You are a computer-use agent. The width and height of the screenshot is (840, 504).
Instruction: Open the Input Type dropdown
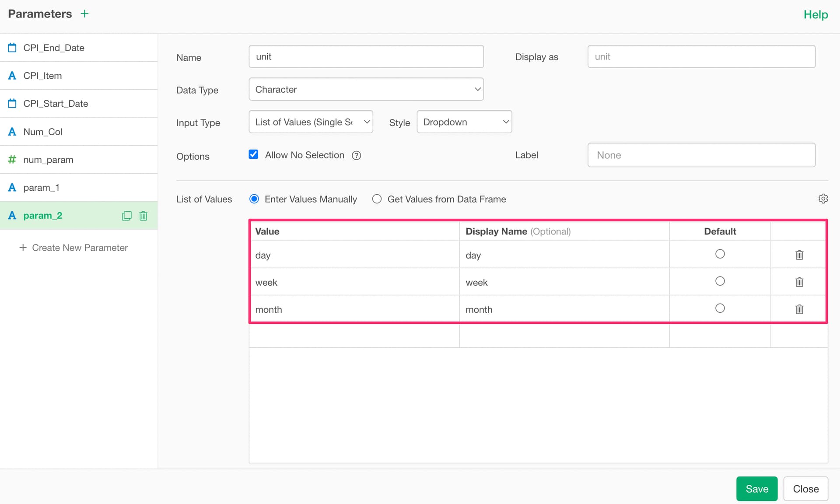click(311, 122)
